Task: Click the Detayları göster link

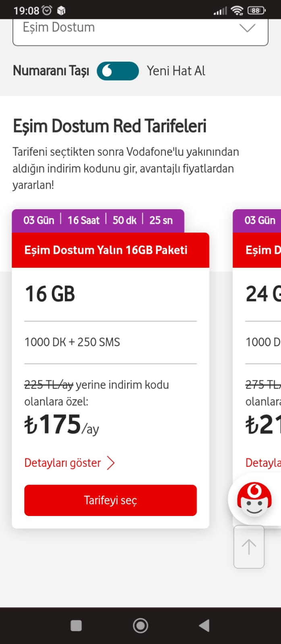Action: 63,463
